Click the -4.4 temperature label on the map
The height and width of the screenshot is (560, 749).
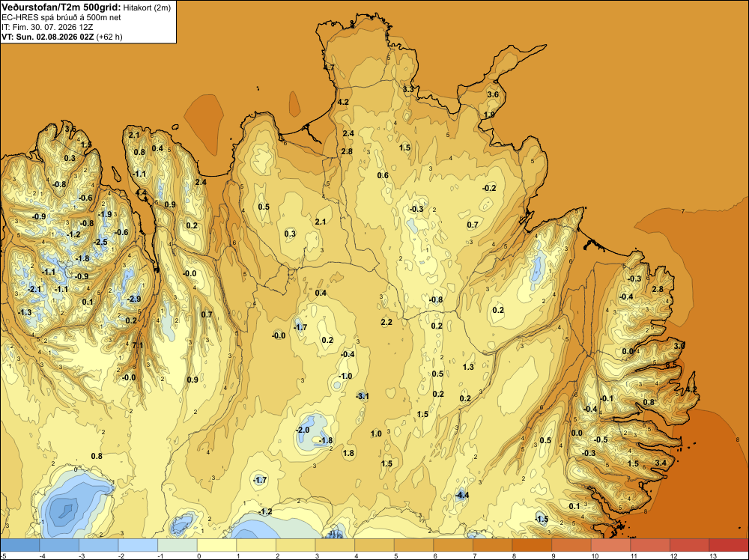pyautogui.click(x=462, y=495)
